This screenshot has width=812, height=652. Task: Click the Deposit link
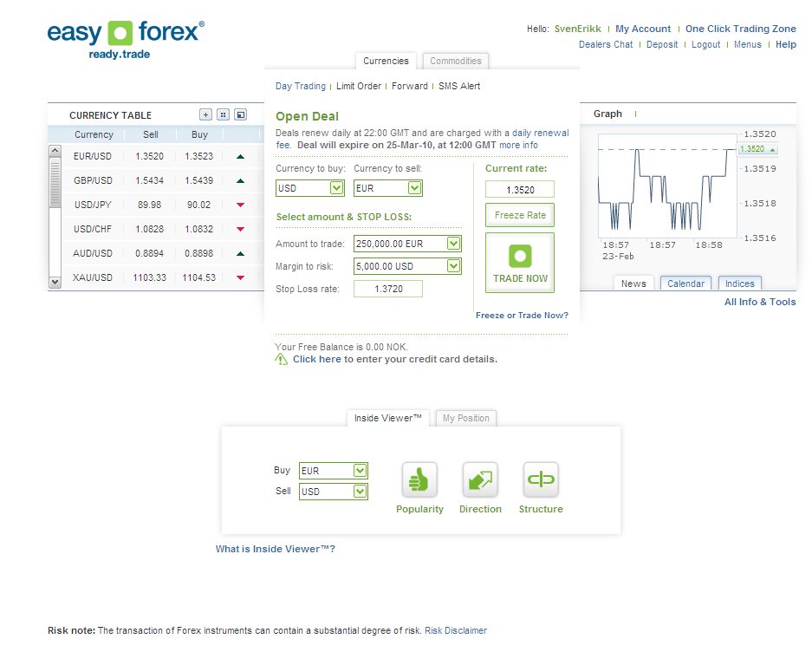(662, 44)
